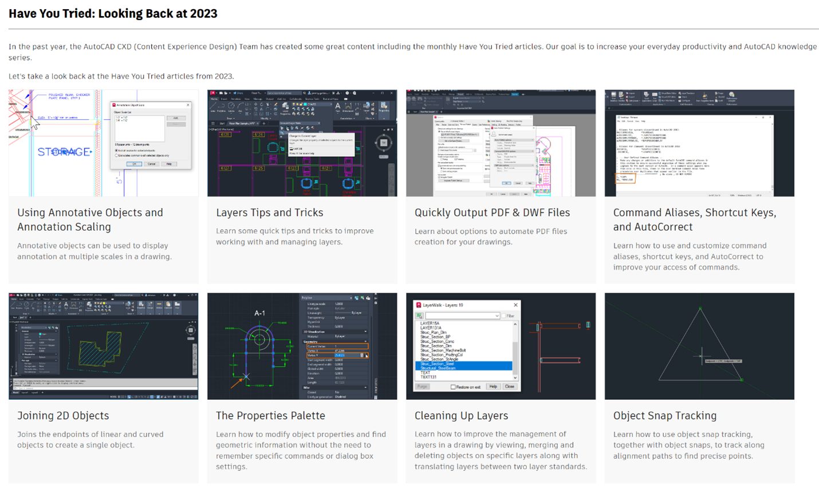Follow the Object Snap Tracking title link
The image size is (819, 504).
664,416
